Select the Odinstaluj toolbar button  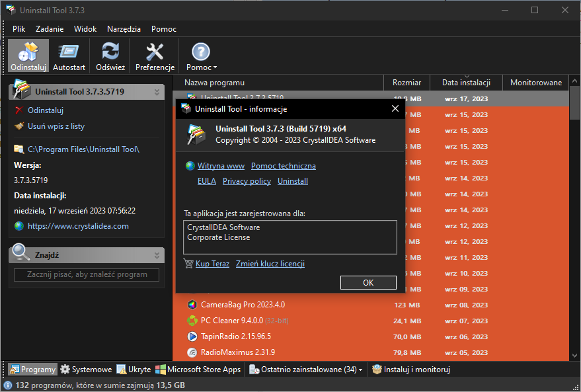[28, 56]
